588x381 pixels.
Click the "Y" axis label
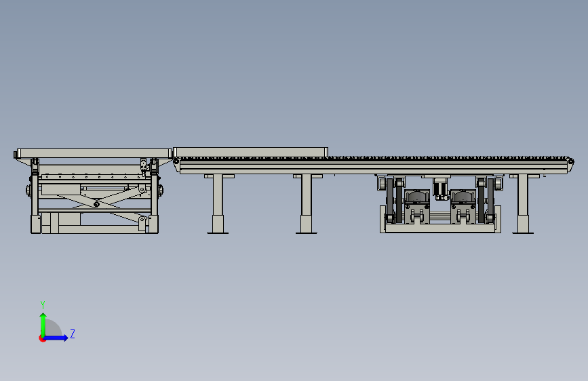[x=43, y=305]
